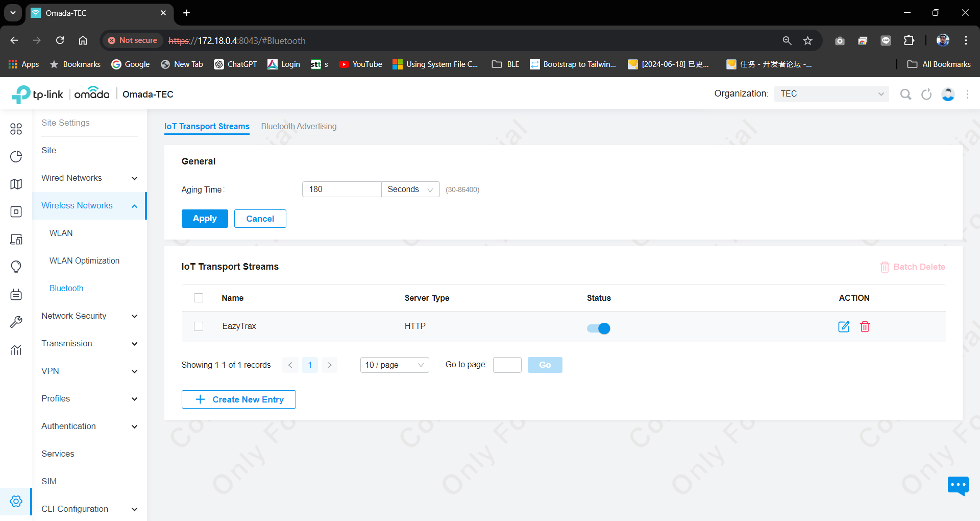980x521 pixels.
Task: Open the camera extension icon
Action: tap(840, 40)
